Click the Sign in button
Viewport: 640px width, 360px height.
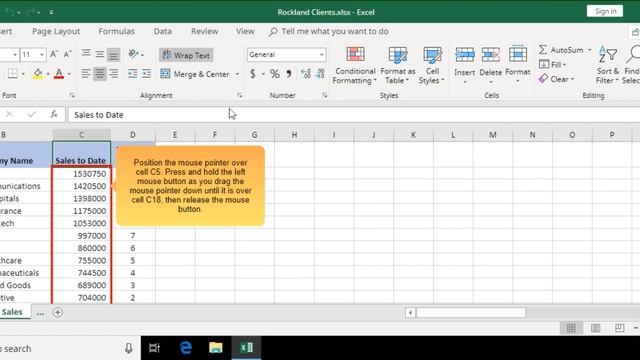tap(605, 11)
